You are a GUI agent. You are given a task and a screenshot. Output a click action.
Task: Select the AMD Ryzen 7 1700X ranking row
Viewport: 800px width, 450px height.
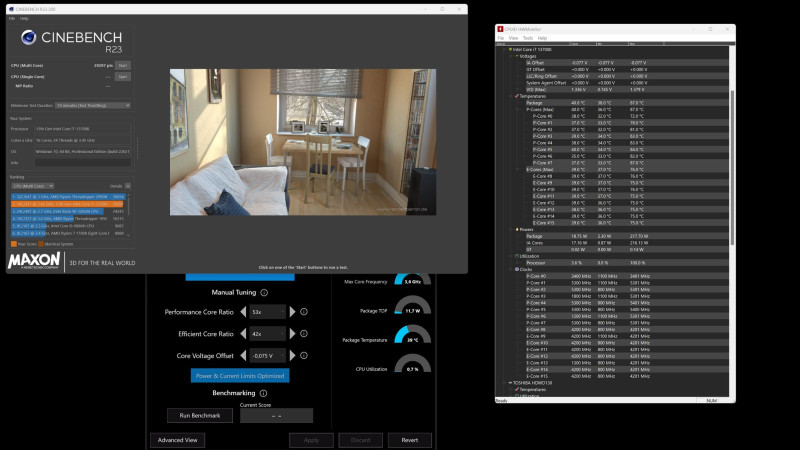click(x=68, y=233)
